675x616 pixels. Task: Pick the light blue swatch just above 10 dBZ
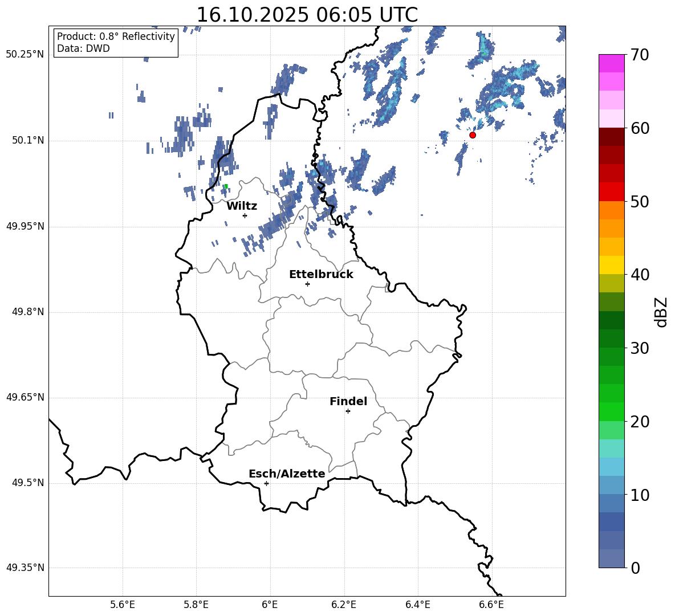611,486
